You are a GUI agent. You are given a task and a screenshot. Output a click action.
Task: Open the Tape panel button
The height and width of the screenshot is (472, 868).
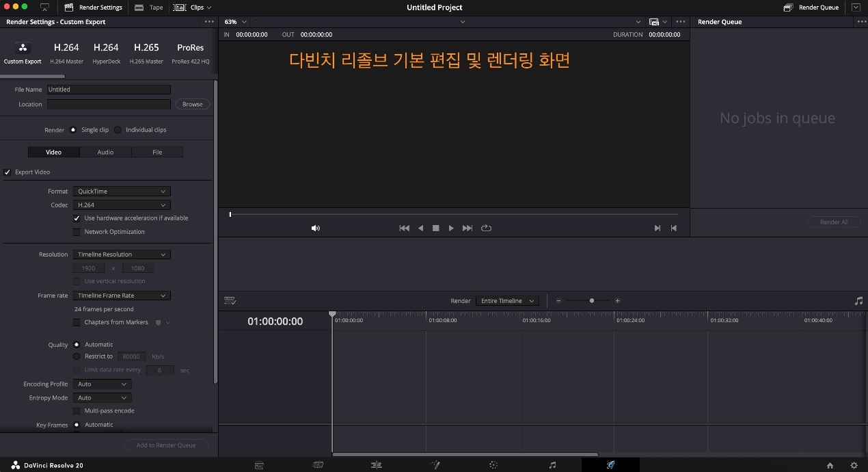click(x=149, y=8)
